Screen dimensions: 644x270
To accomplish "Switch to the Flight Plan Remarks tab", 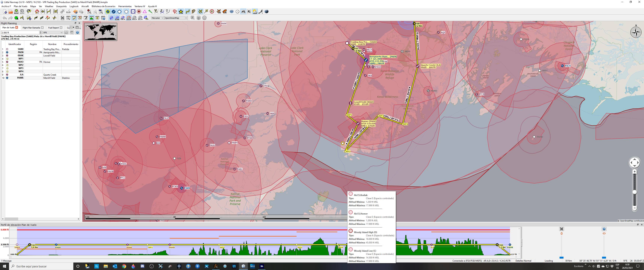I will tap(31, 28).
